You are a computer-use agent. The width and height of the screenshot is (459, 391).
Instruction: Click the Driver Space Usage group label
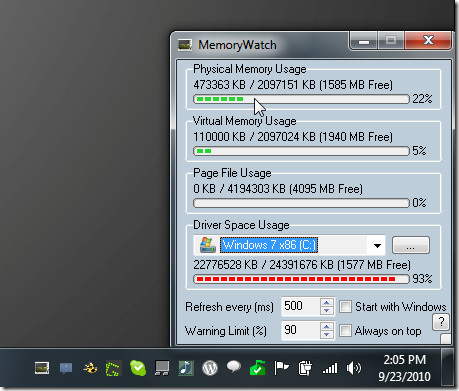[x=241, y=225]
